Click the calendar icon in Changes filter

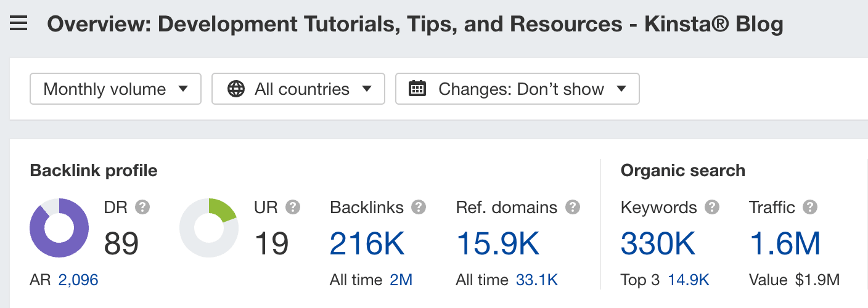pyautogui.click(x=418, y=89)
